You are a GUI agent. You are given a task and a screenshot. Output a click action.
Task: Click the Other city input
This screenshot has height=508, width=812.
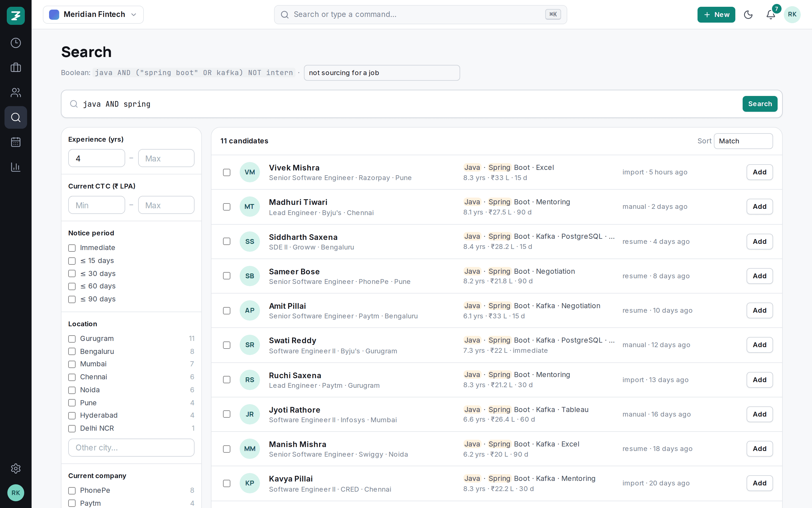pos(131,448)
